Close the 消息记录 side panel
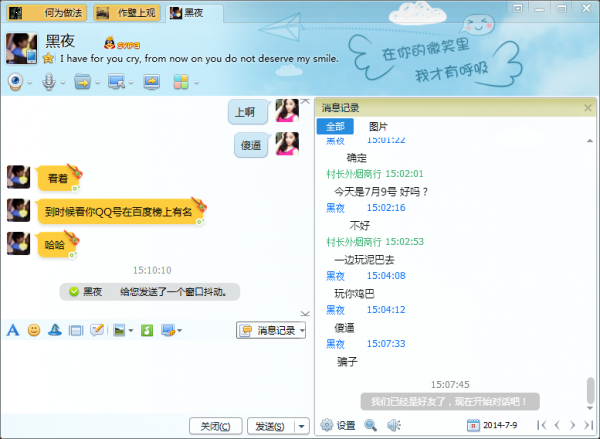This screenshot has height=439, width=600. tap(588, 108)
